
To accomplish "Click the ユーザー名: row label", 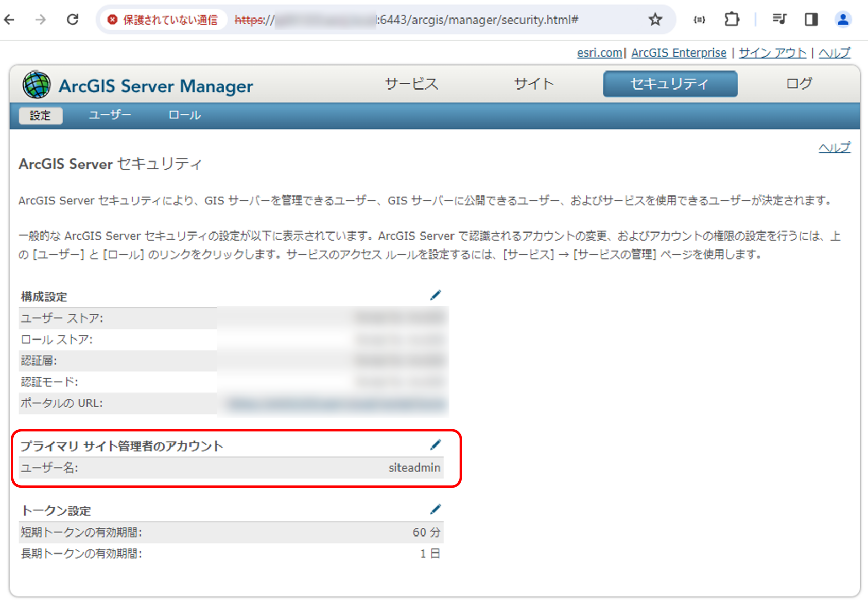I will (x=49, y=468).
